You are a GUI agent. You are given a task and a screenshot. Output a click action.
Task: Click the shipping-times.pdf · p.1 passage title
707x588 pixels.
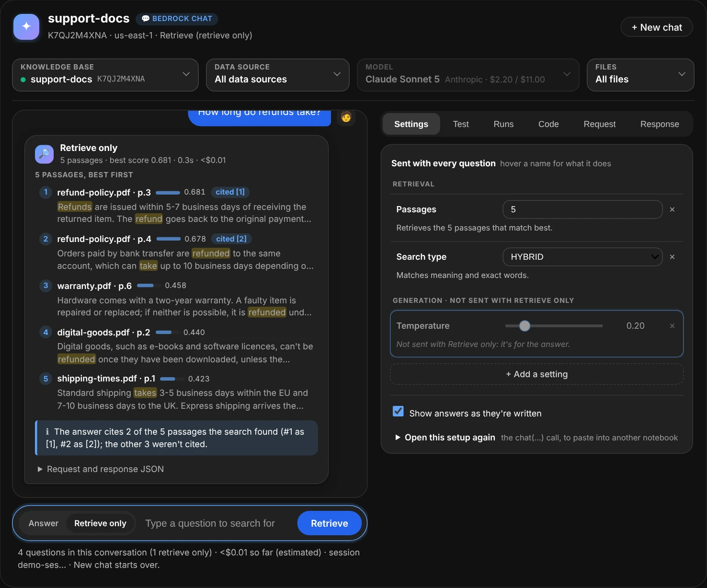(106, 379)
